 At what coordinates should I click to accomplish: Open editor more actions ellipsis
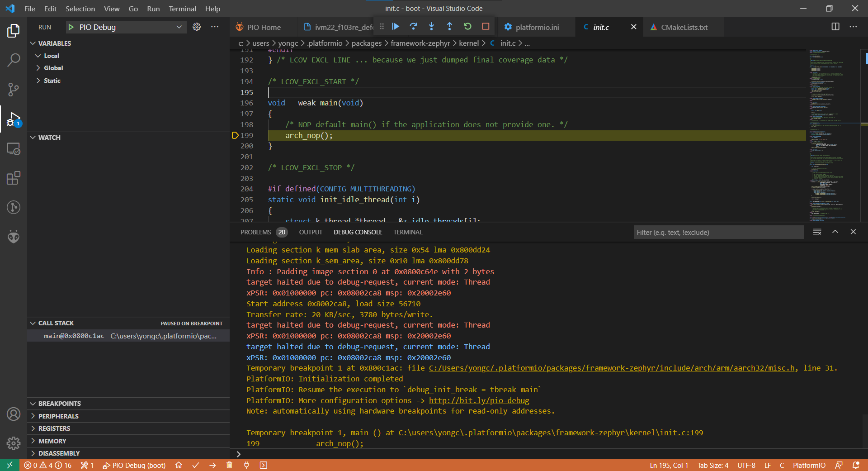click(853, 27)
